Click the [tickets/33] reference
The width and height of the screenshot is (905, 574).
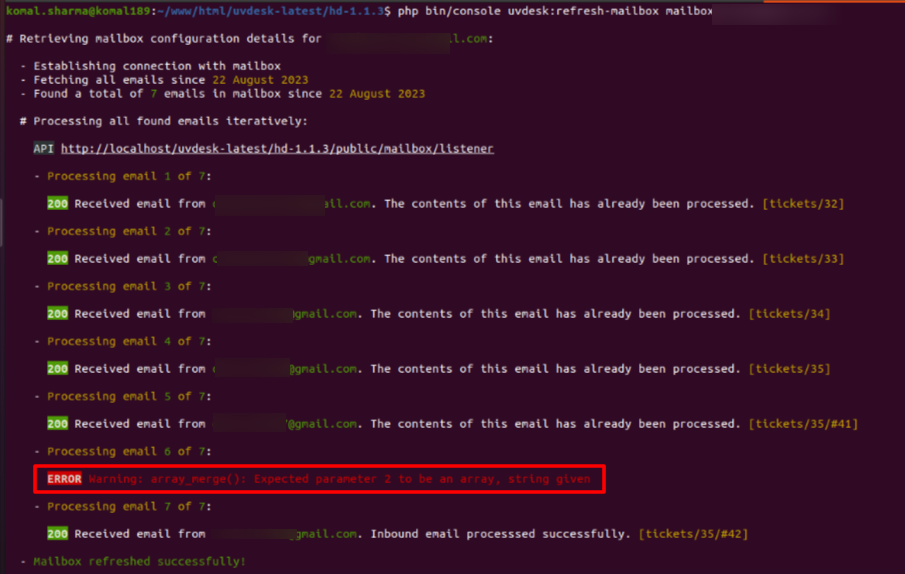click(x=803, y=258)
